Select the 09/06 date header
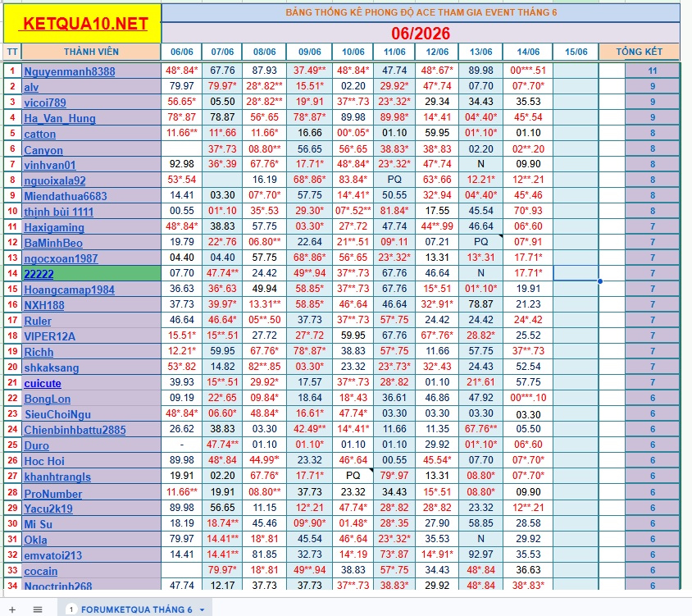Viewport: 692px width, 616px height. pyautogui.click(x=310, y=52)
